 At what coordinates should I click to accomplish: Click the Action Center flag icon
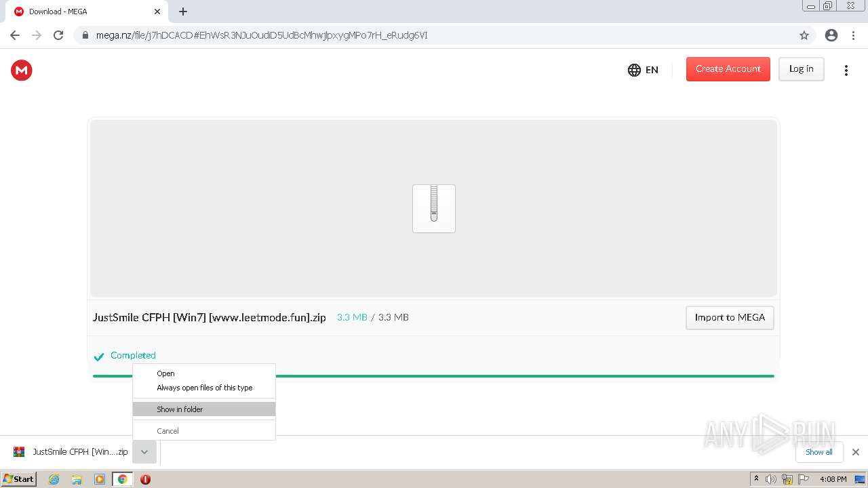(x=804, y=479)
